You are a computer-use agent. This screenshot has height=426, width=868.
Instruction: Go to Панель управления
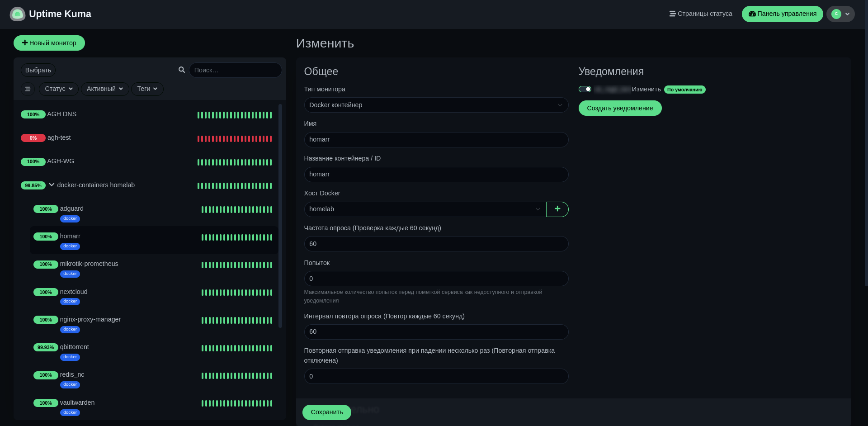pyautogui.click(x=783, y=14)
